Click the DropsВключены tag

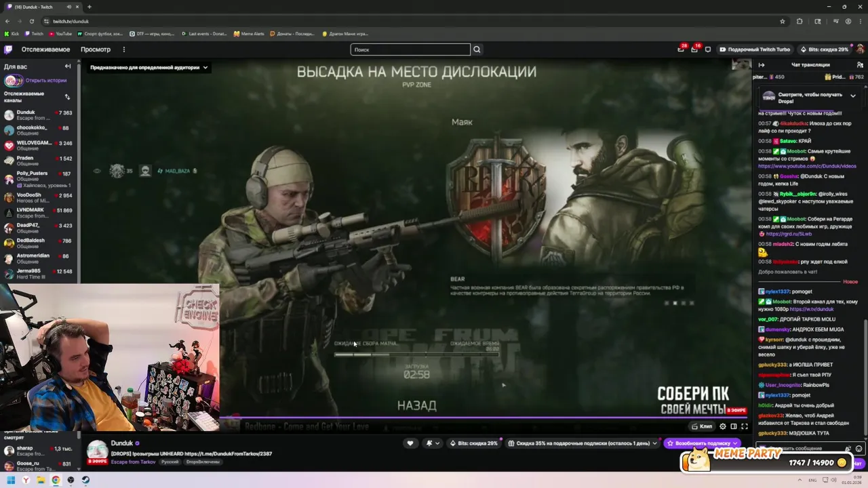coord(203,462)
